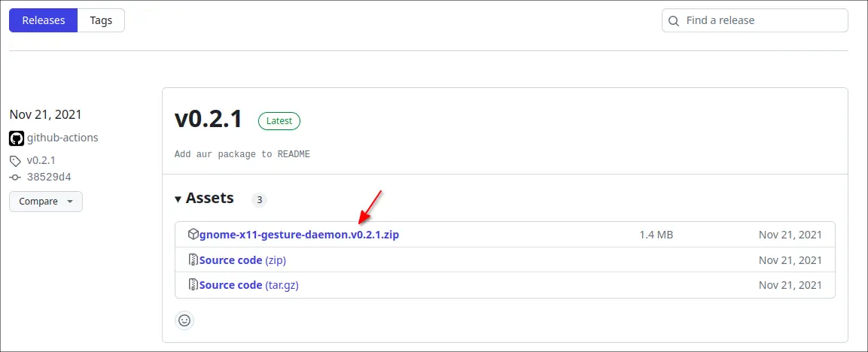Click the commit icon beside 38529d4
The width and height of the screenshot is (868, 352).
(x=16, y=178)
